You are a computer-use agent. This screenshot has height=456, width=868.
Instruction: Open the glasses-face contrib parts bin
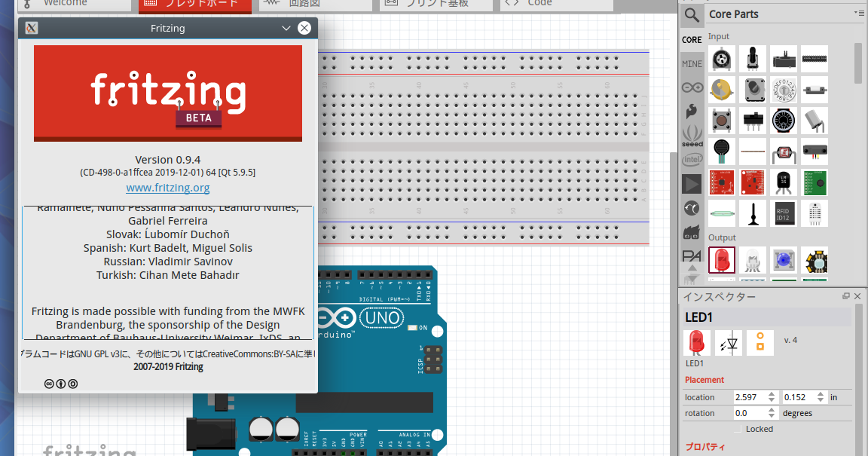pos(692,232)
